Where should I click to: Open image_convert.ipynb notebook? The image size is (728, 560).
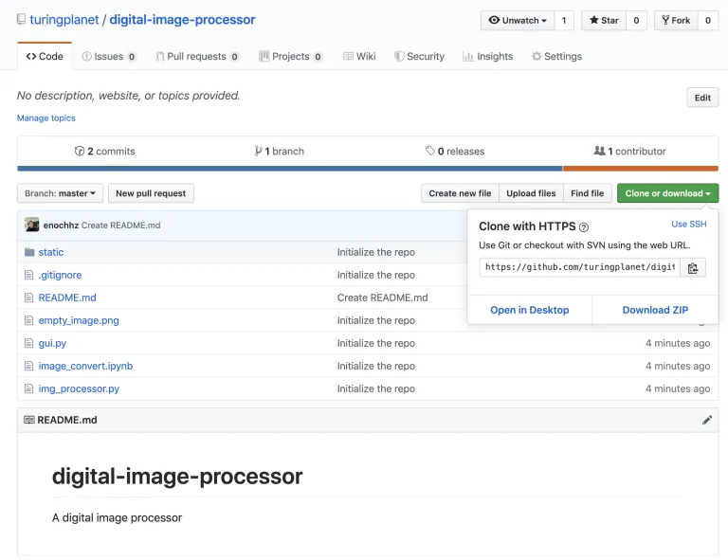point(85,366)
